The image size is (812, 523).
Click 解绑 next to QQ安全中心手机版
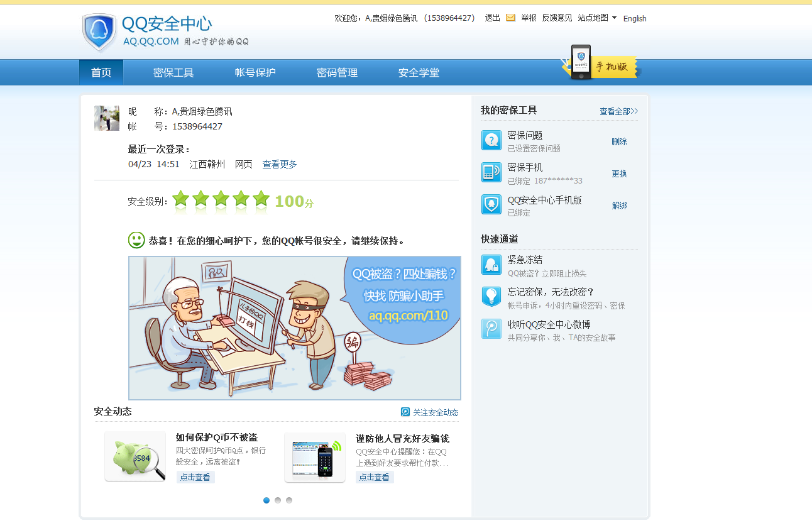619,206
